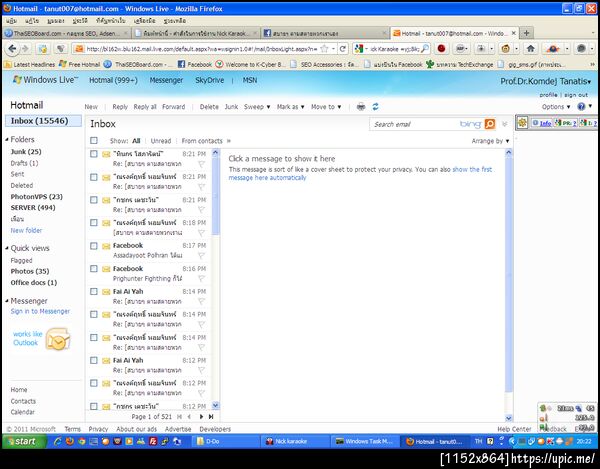
Task: Select all messages with header checkbox
Action: click(x=94, y=140)
